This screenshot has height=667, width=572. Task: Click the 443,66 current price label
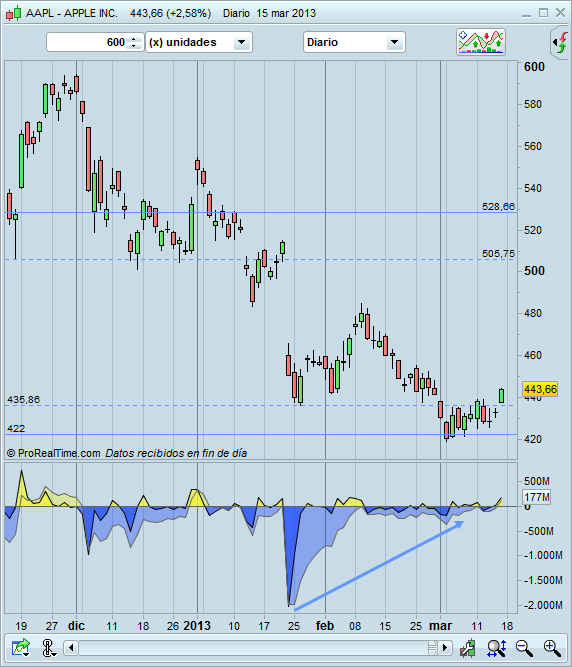click(540, 389)
